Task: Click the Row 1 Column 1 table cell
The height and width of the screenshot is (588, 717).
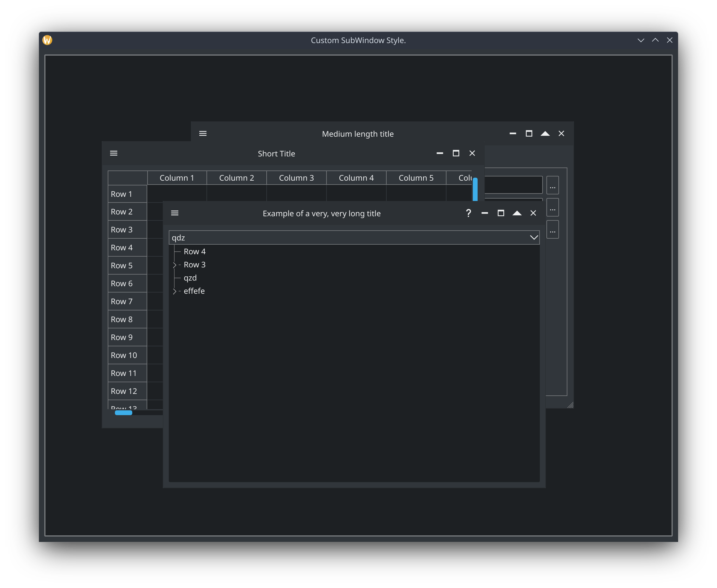Action: [177, 193]
